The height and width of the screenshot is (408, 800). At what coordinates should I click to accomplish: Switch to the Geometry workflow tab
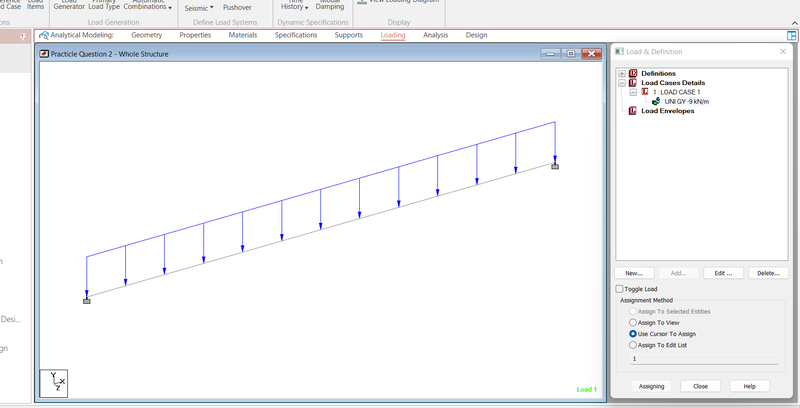[146, 35]
